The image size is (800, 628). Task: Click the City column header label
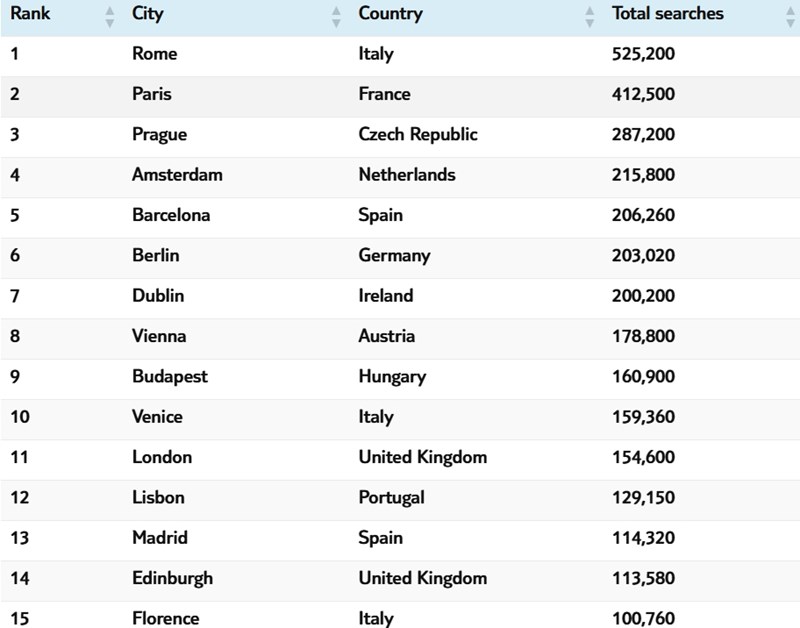coord(149,14)
